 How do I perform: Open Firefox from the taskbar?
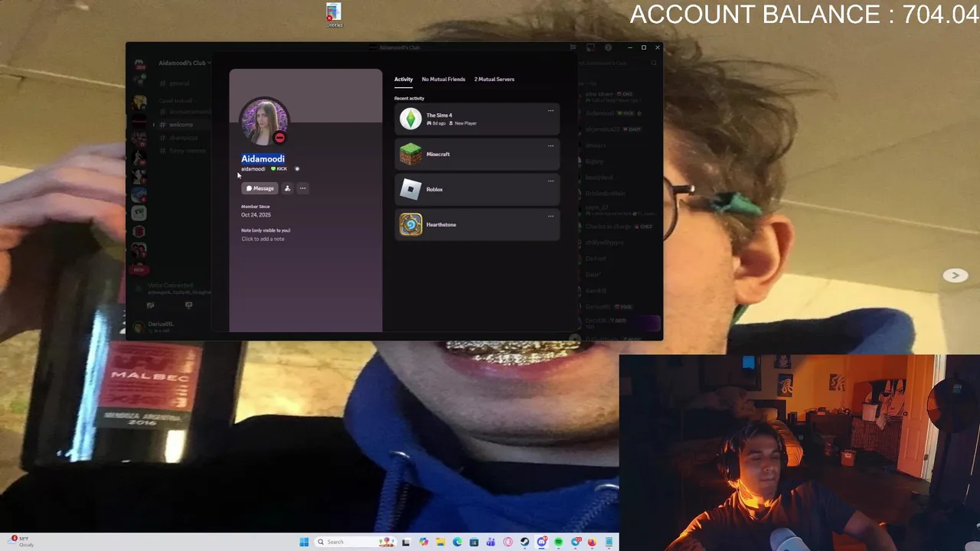click(x=592, y=542)
